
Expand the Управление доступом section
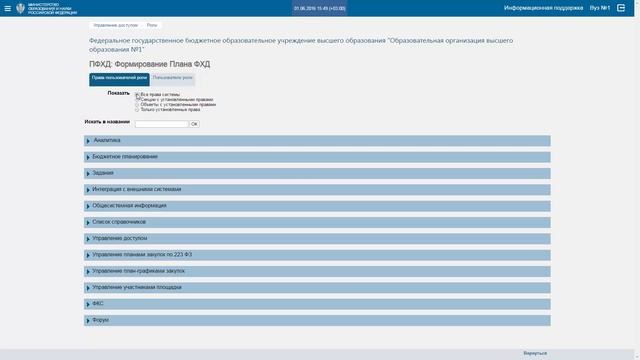tap(317, 239)
